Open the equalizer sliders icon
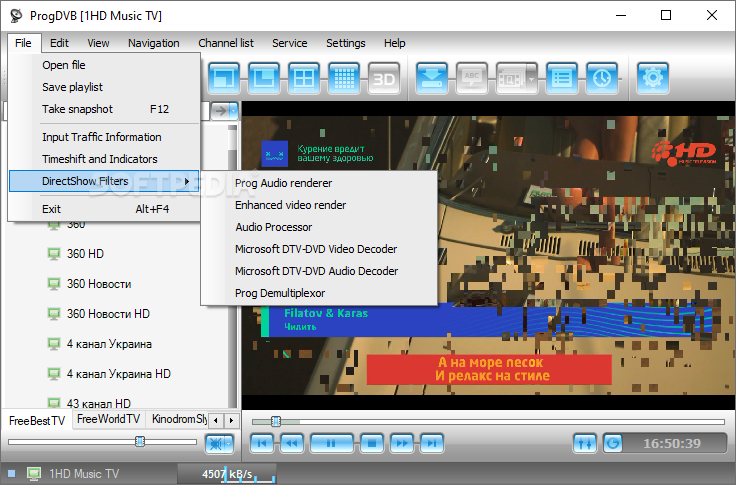 click(584, 443)
